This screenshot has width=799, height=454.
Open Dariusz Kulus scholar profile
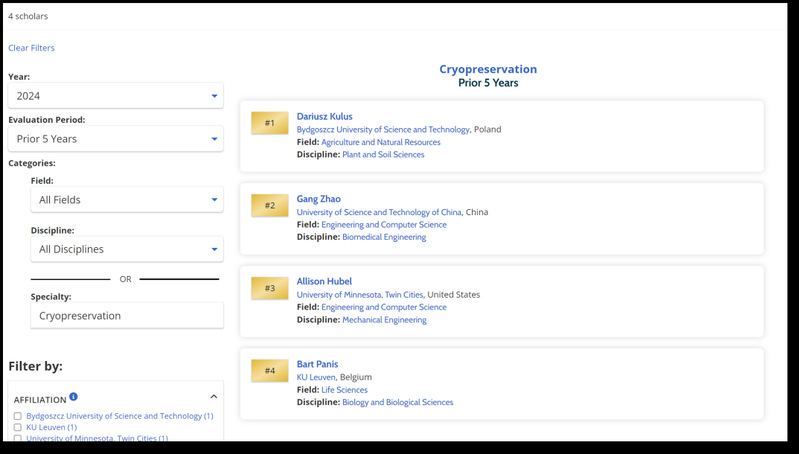coord(325,116)
